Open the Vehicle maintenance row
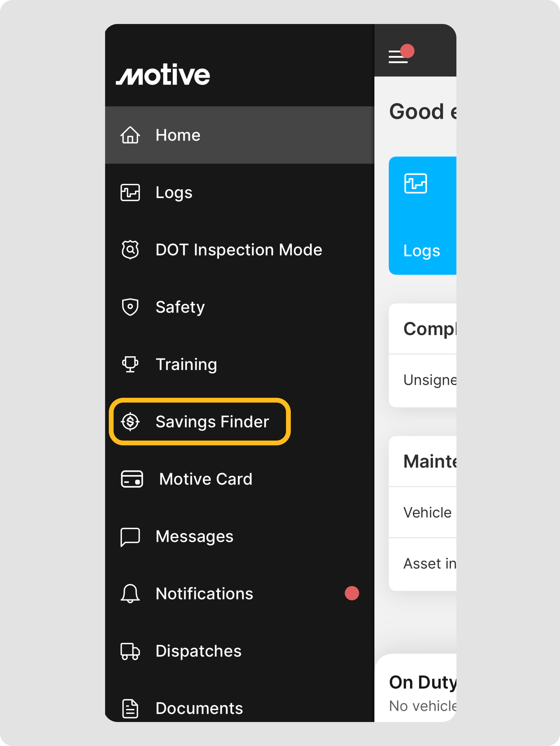 [423, 512]
